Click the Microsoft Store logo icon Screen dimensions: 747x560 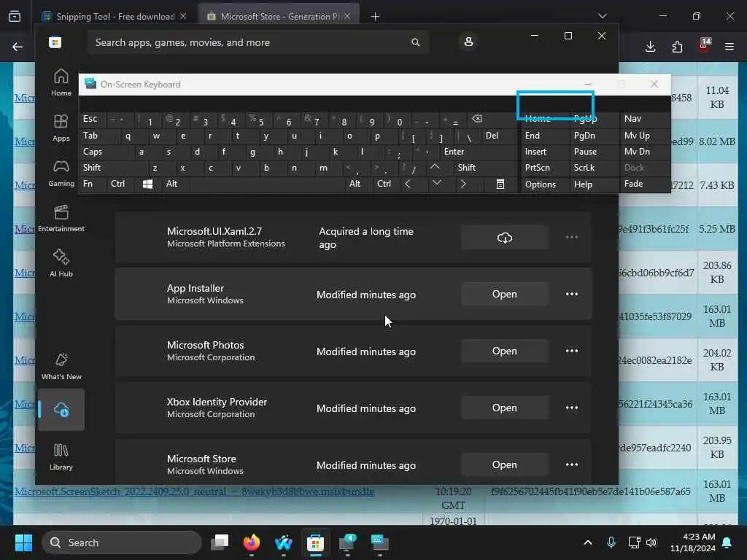55,42
